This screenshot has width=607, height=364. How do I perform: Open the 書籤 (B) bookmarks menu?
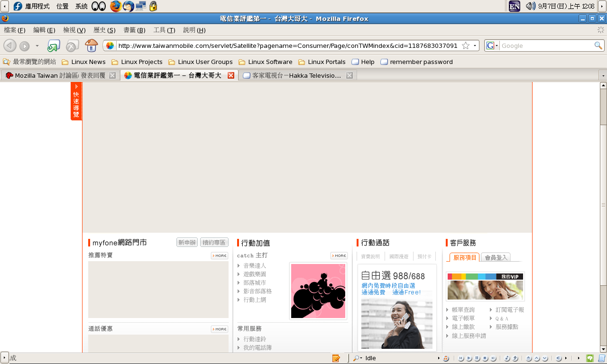134,30
